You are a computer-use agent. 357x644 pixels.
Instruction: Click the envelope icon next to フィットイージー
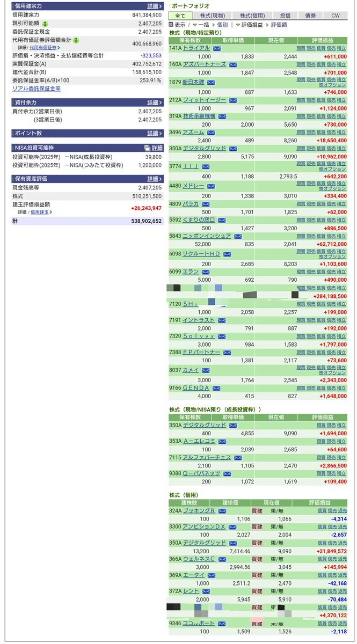tap(233, 100)
